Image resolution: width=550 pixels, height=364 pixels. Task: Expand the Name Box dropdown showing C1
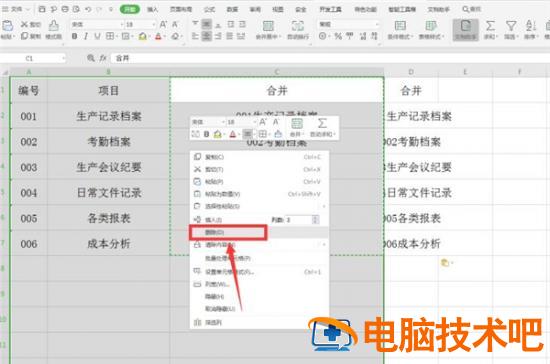point(63,58)
